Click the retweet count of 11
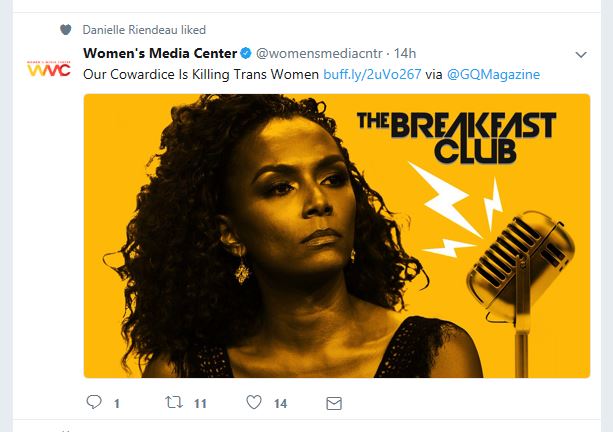This screenshot has height=432, width=613. (199, 404)
